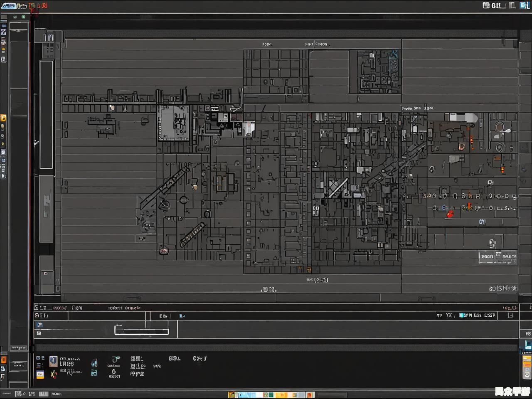Click the yellow note icon in bottom panel
The image size is (532, 399).
click(40, 374)
